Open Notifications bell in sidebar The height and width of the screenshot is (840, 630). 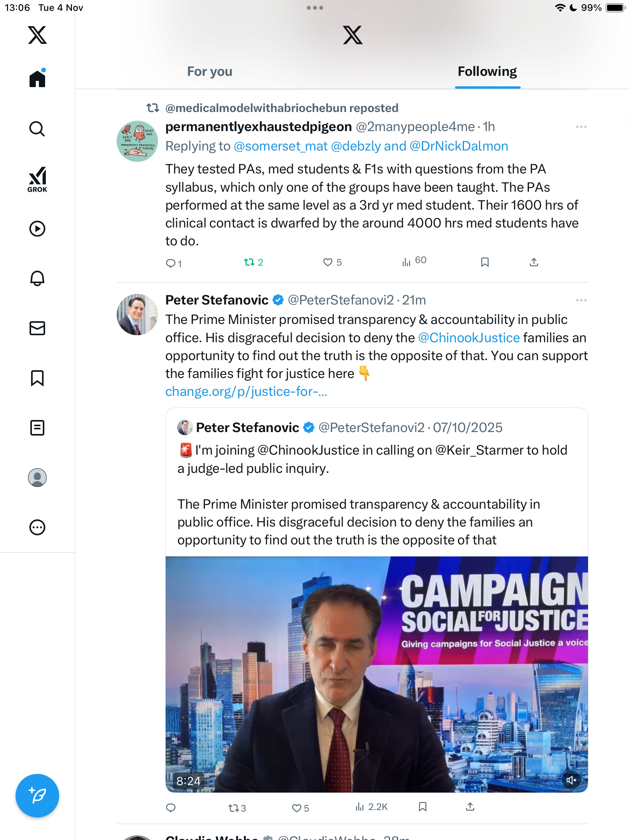(x=37, y=278)
